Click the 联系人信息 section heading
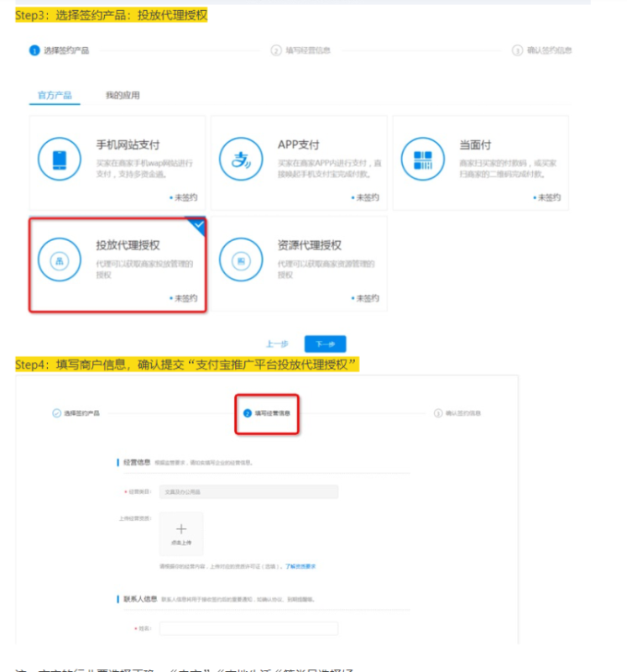 140,599
